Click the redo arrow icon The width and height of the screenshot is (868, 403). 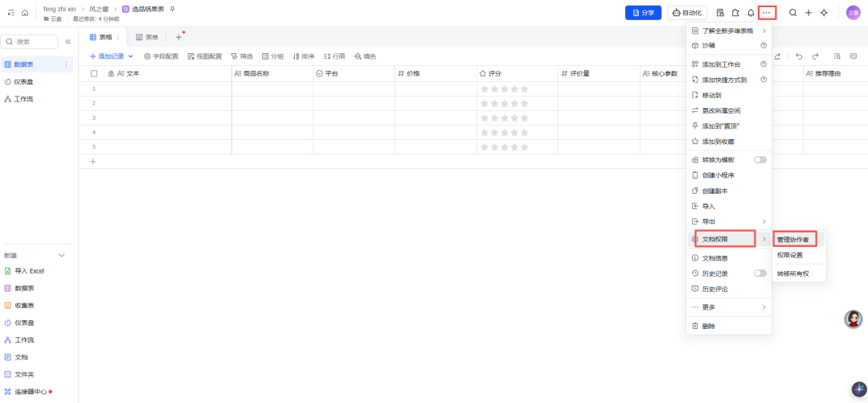pyautogui.click(x=815, y=56)
